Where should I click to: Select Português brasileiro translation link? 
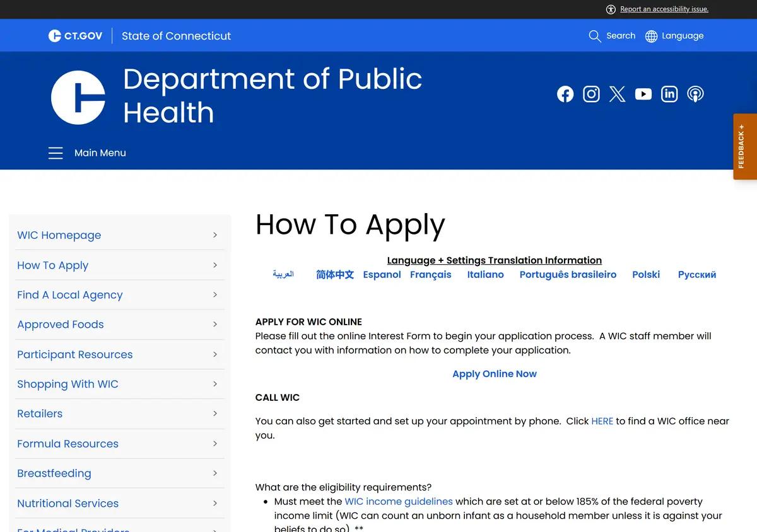pyautogui.click(x=568, y=275)
